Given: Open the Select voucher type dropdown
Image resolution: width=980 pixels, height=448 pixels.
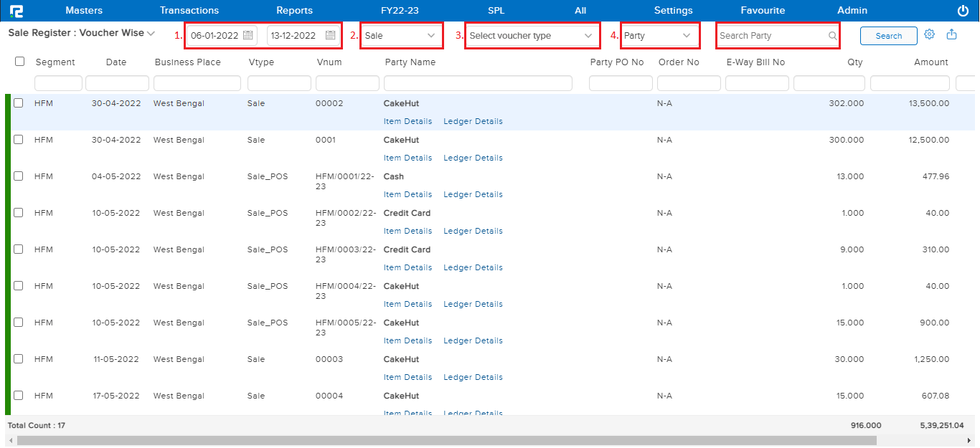Looking at the screenshot, I should [x=532, y=35].
